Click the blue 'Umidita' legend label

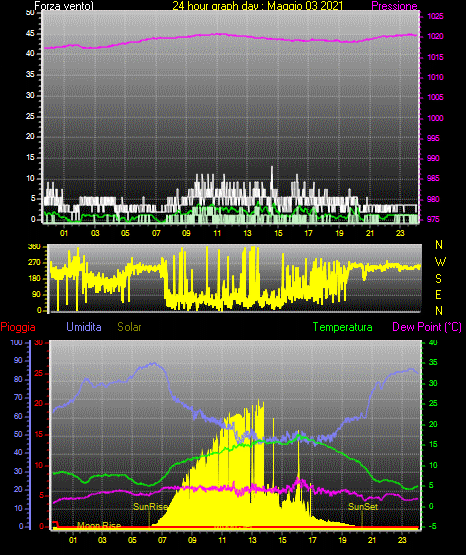pyautogui.click(x=84, y=327)
